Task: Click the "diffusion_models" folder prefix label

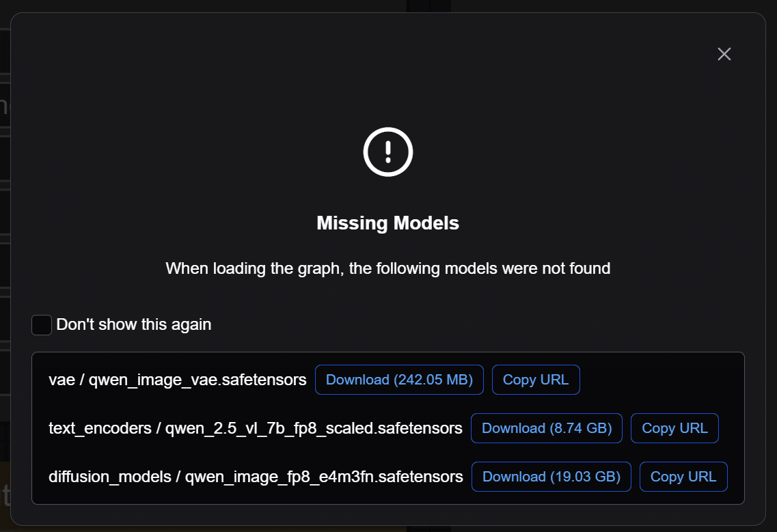Action: coord(110,477)
